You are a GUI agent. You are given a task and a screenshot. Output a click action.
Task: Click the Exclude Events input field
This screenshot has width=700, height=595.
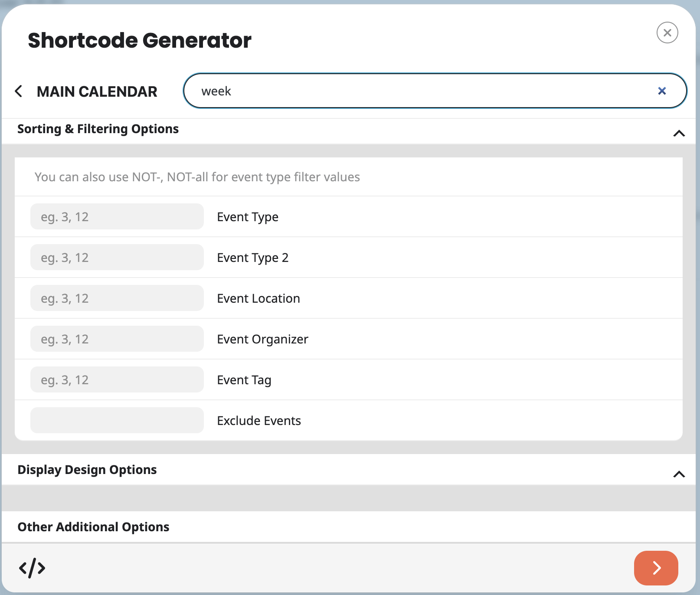pyautogui.click(x=117, y=420)
